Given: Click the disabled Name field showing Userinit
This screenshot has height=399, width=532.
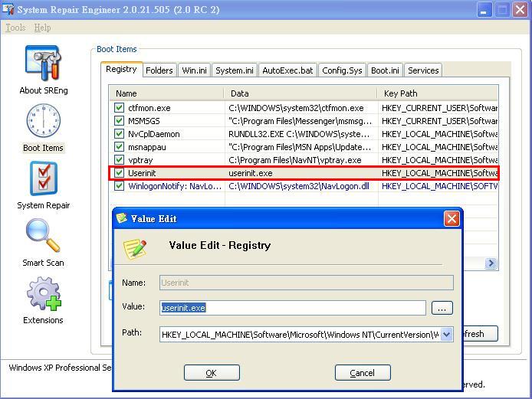Looking at the screenshot, I should pos(307,283).
